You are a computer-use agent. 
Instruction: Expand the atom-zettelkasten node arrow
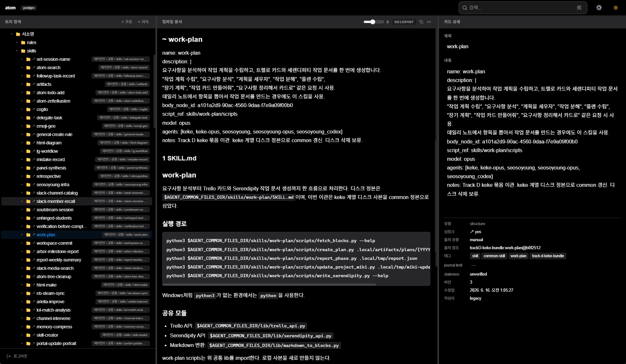pyautogui.click(x=22, y=101)
